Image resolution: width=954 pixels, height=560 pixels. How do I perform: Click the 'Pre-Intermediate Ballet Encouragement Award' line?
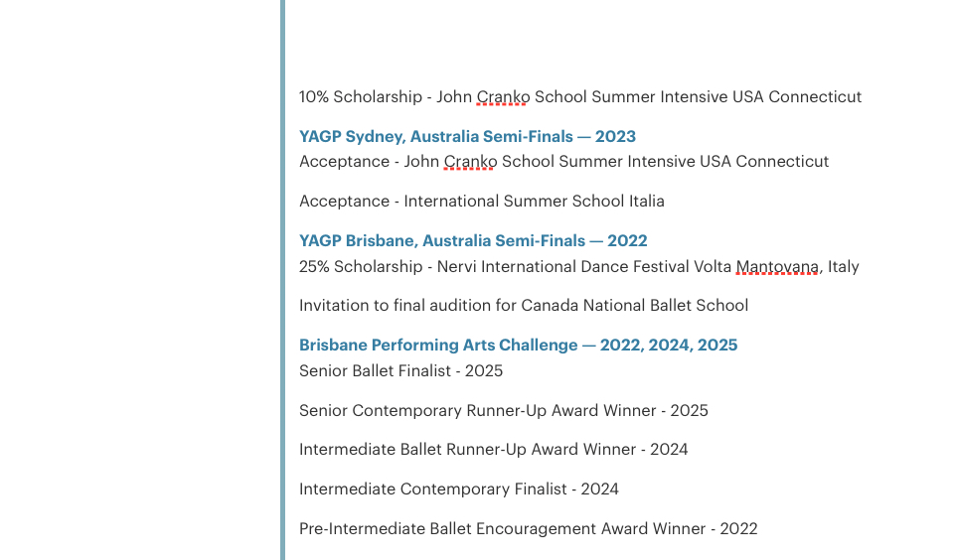tap(528, 529)
